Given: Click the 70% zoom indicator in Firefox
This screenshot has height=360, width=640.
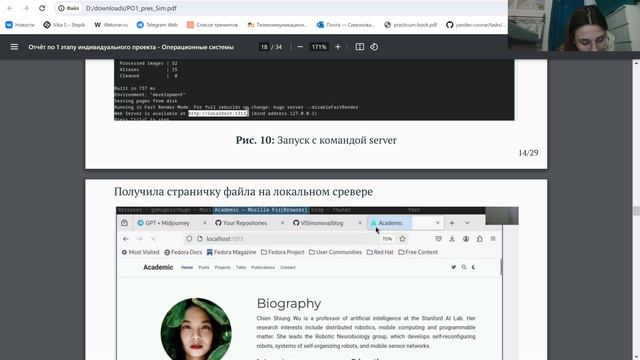Looking at the screenshot, I should 387,239.
